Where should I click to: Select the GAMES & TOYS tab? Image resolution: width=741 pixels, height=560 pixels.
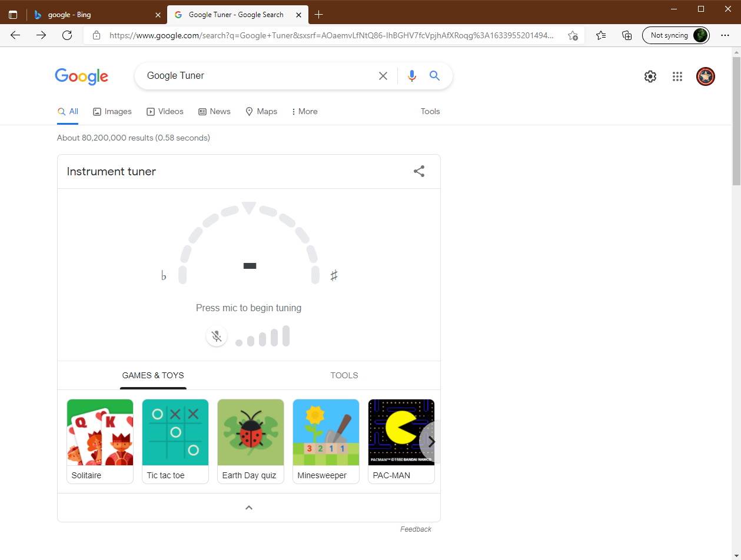click(152, 375)
